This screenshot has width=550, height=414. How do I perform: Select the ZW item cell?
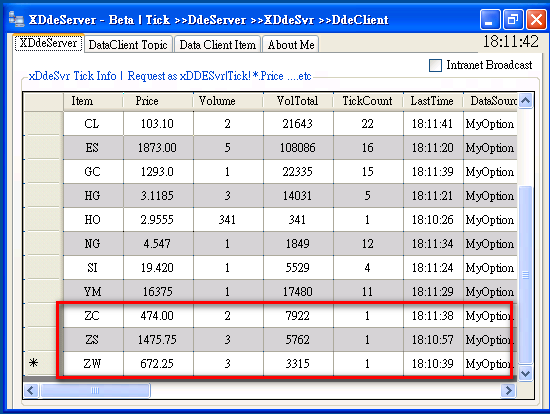click(x=93, y=363)
